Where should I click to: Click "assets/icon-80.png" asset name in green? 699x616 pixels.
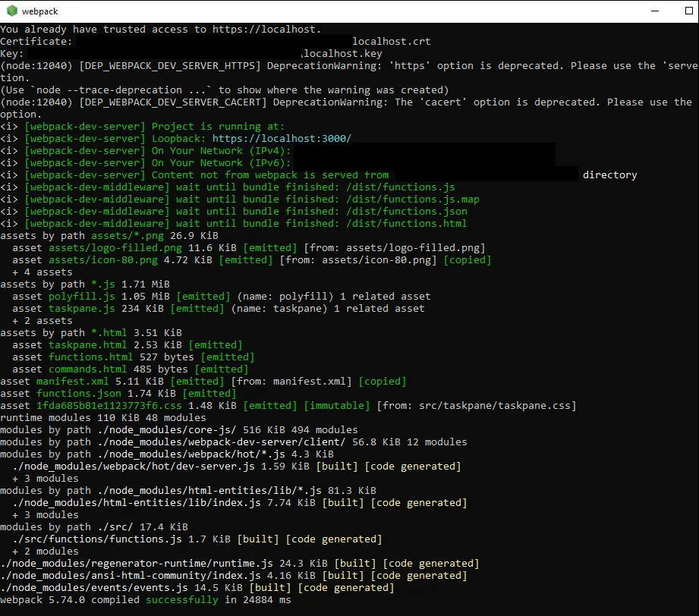point(103,260)
